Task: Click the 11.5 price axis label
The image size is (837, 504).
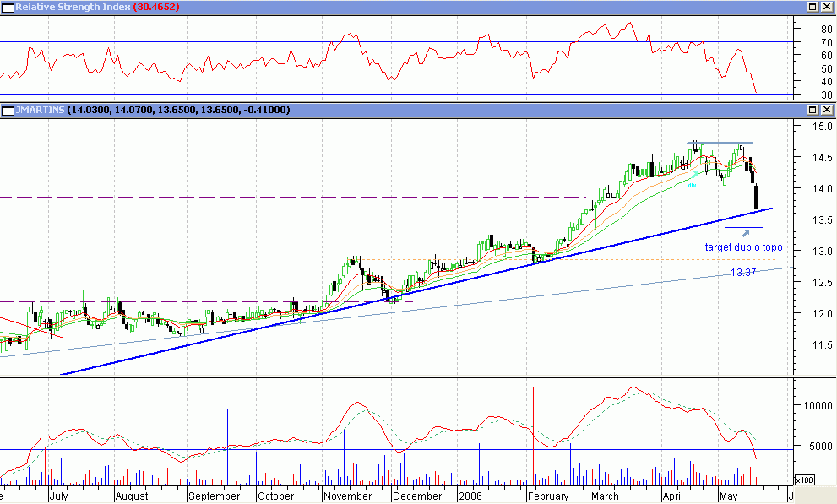Action: pos(823,345)
